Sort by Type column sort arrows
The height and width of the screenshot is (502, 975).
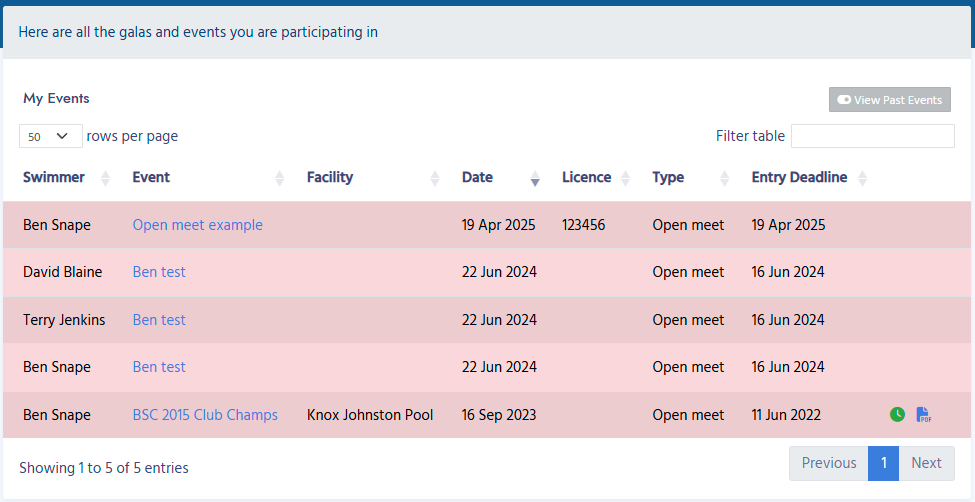coord(725,178)
